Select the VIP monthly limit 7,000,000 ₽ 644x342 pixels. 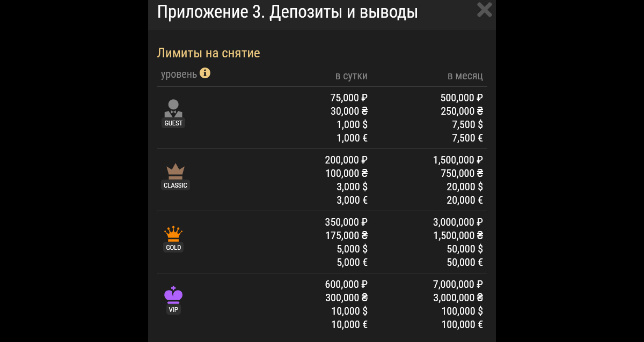coord(457,284)
